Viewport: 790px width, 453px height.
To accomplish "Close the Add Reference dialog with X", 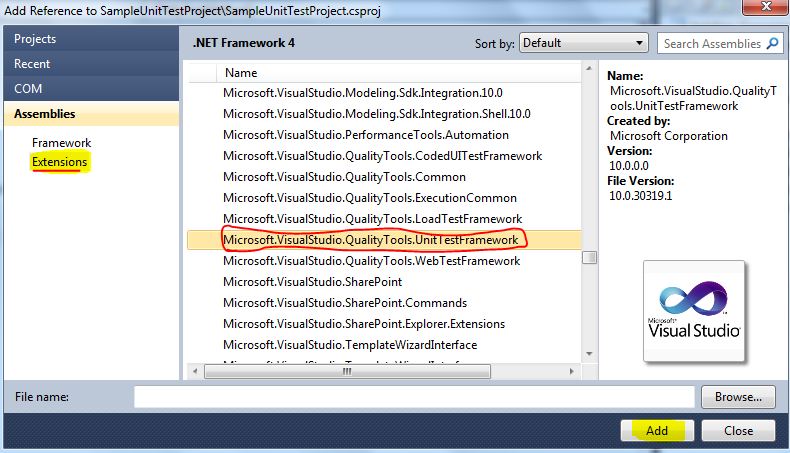I will point(766,7).
